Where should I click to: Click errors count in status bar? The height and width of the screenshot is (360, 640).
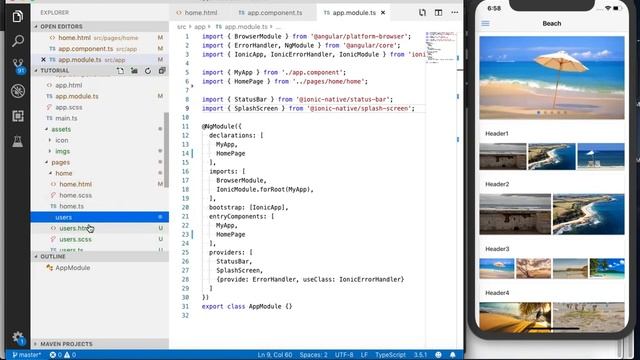click(x=56, y=355)
